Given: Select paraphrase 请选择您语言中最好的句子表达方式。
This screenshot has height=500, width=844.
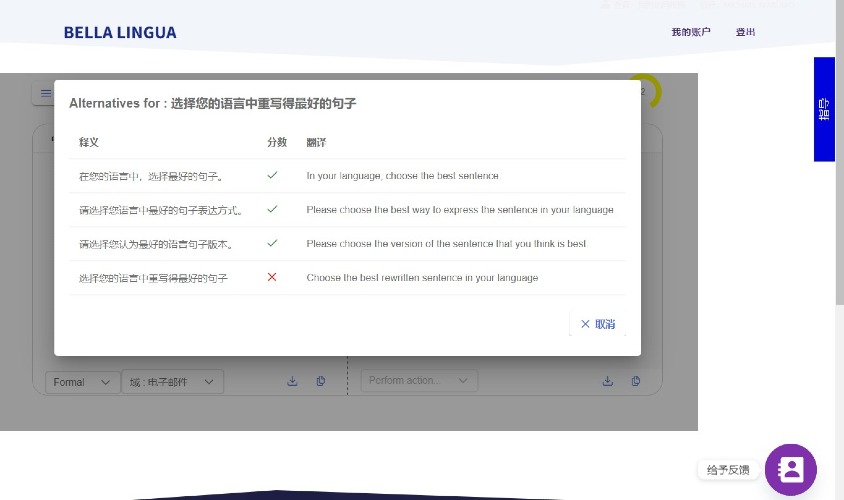Looking at the screenshot, I should pos(161,210).
